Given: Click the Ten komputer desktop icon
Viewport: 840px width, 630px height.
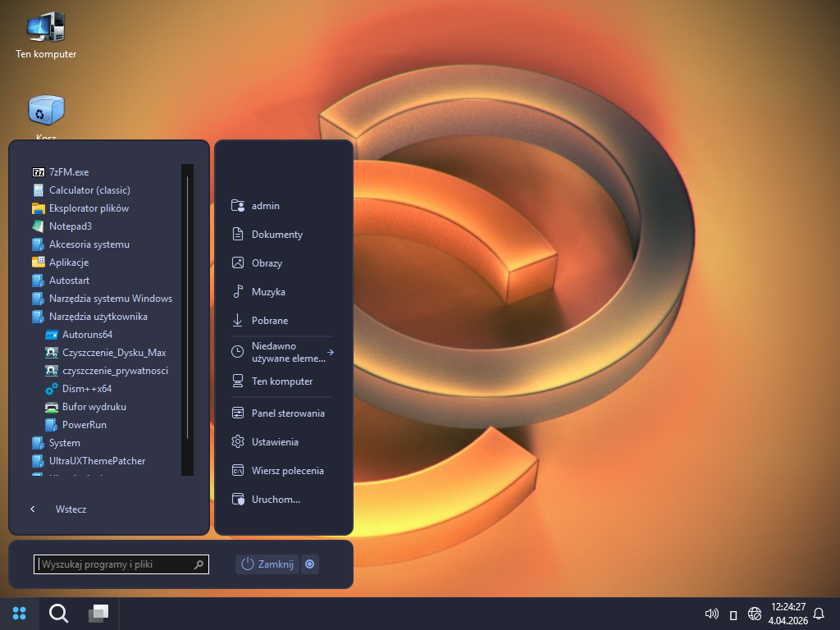Looking at the screenshot, I should tap(46, 34).
